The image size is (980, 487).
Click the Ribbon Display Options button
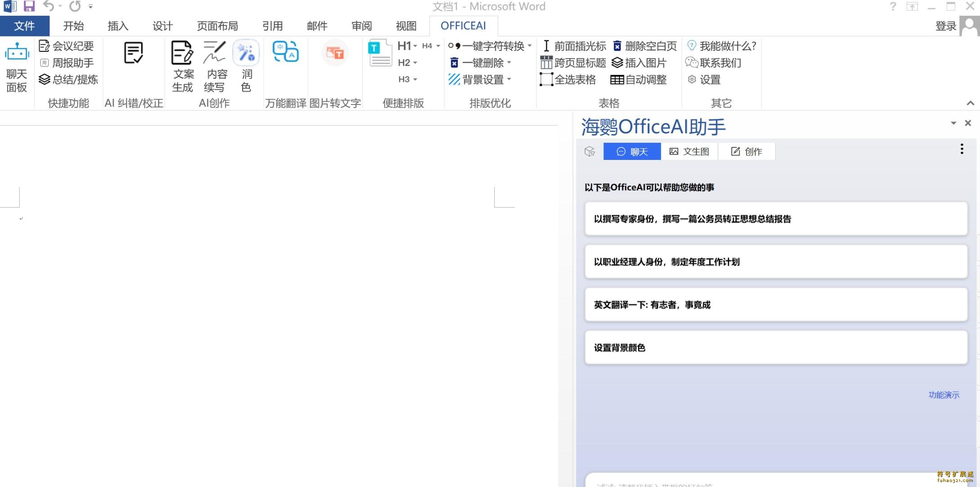coord(912,6)
